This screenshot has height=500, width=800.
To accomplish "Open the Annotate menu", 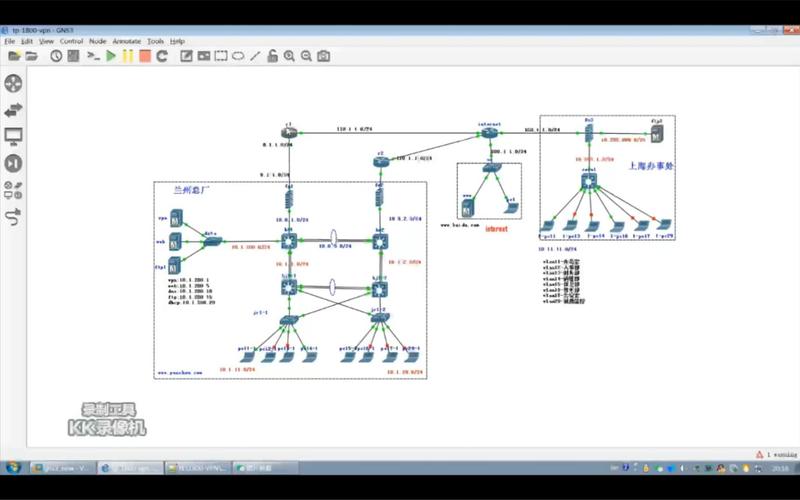I will tap(127, 41).
